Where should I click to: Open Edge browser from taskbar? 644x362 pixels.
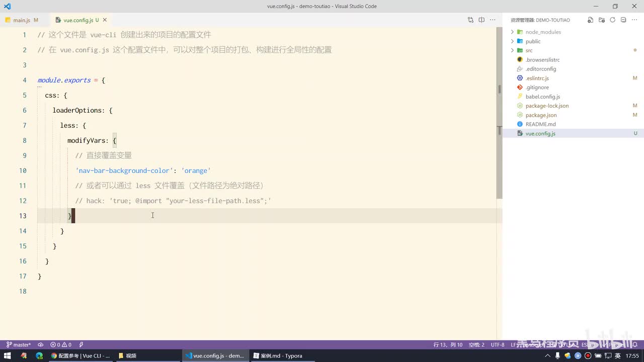click(x=39, y=355)
